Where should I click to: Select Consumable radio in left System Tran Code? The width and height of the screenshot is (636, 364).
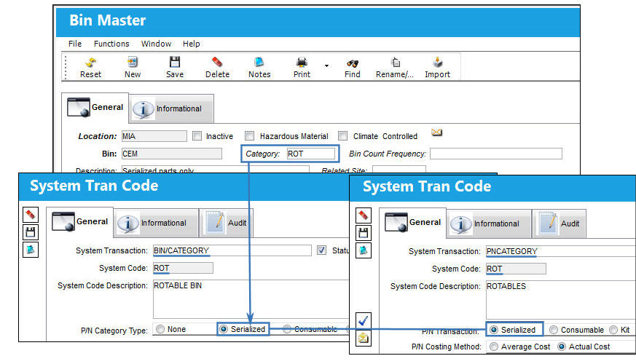point(287,329)
